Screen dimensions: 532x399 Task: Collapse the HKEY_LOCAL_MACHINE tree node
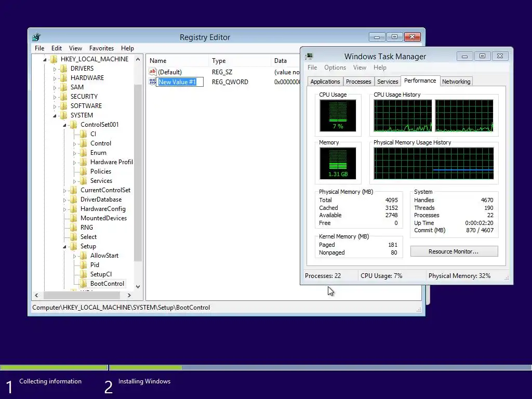click(45, 60)
